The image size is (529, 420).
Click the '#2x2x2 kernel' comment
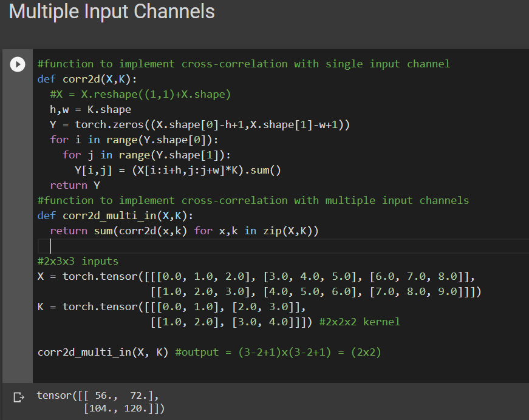pos(360,322)
